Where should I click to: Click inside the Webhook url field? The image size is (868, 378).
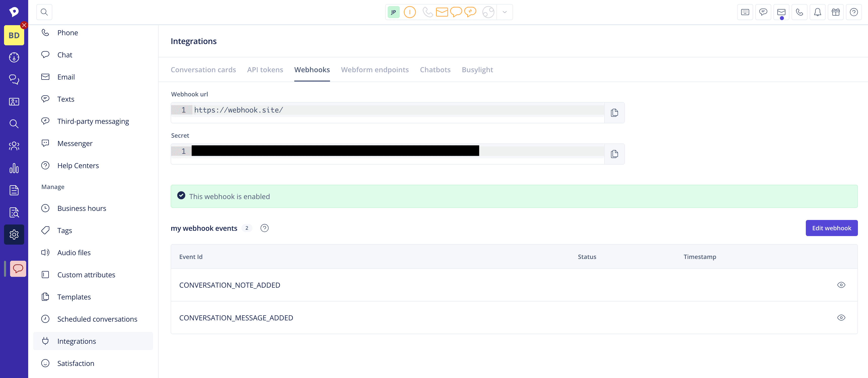pos(371,110)
